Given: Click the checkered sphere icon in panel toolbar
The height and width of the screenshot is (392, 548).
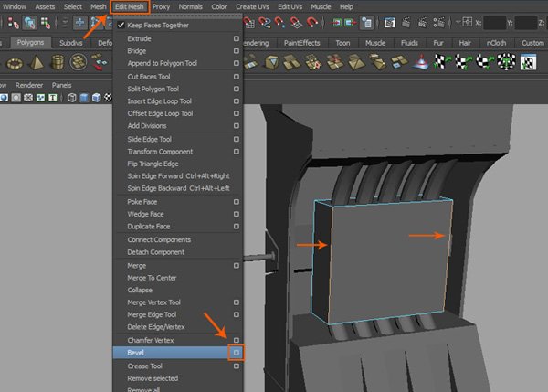Looking at the screenshot, I should [x=108, y=98].
